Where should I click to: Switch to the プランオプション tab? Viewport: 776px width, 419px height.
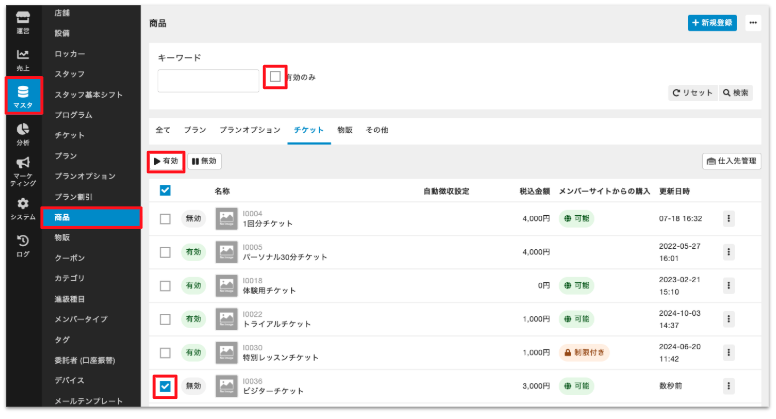(x=250, y=130)
